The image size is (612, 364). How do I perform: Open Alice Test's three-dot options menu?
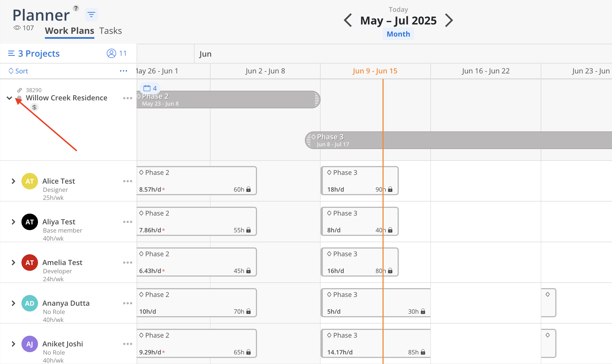point(128,181)
